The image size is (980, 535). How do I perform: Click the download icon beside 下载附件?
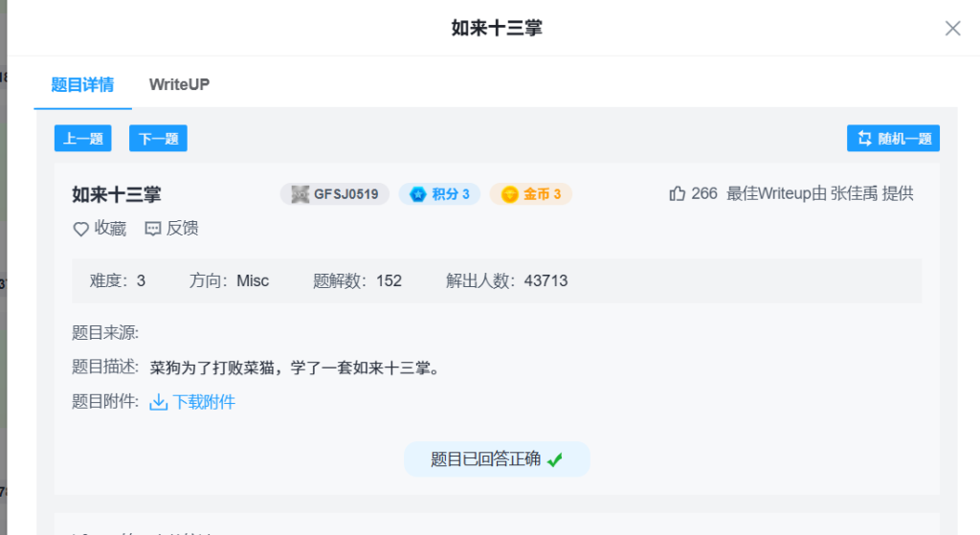(159, 402)
